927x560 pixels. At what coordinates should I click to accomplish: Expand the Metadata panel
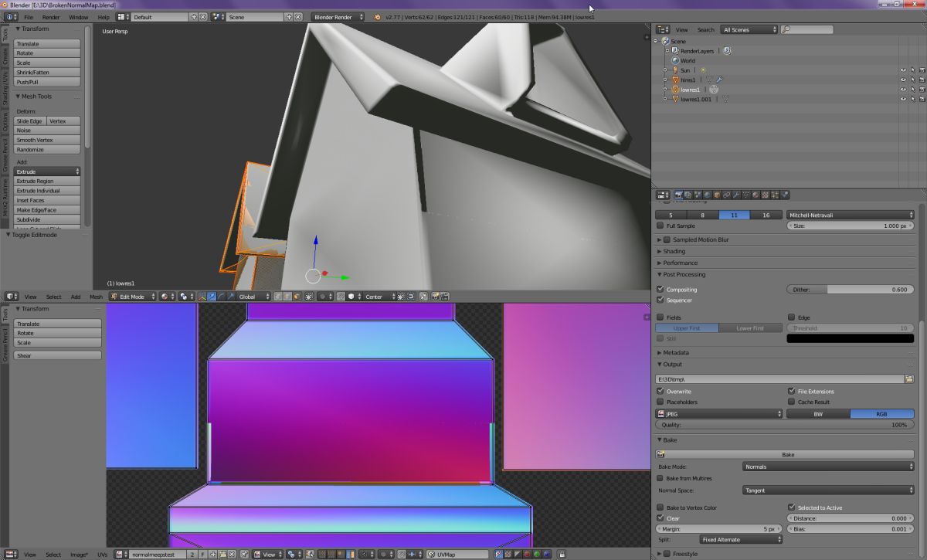[674, 352]
